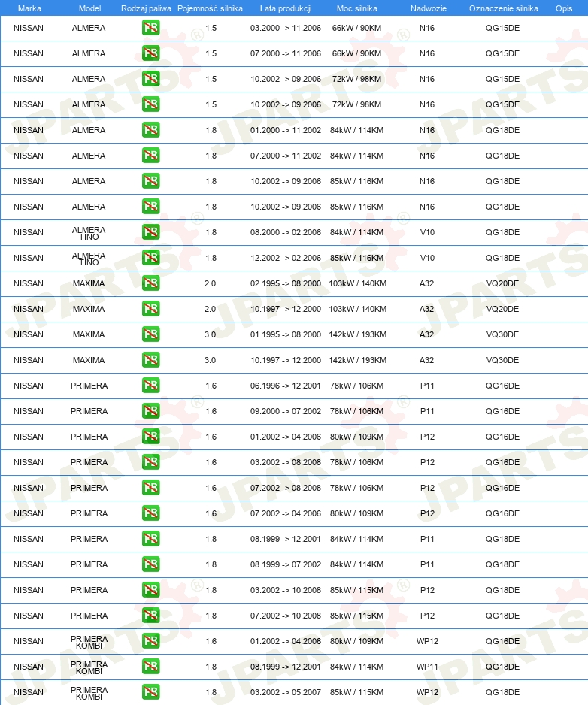This screenshot has width=588, height=705.
Task: Click the fuel icon for Primera P12 01.2002 -> 04.2006
Action: point(150,437)
